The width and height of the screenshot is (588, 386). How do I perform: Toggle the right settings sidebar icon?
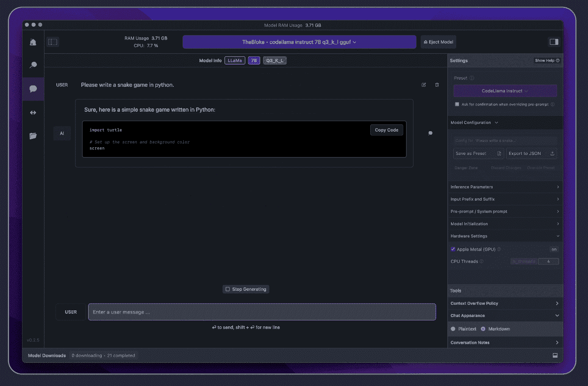tap(554, 41)
